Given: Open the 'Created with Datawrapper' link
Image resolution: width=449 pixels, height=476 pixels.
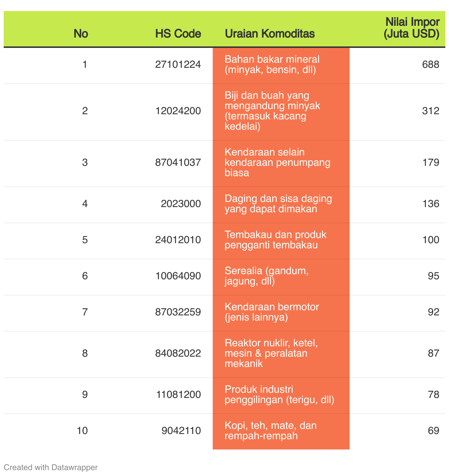Looking at the screenshot, I should pos(51,467).
